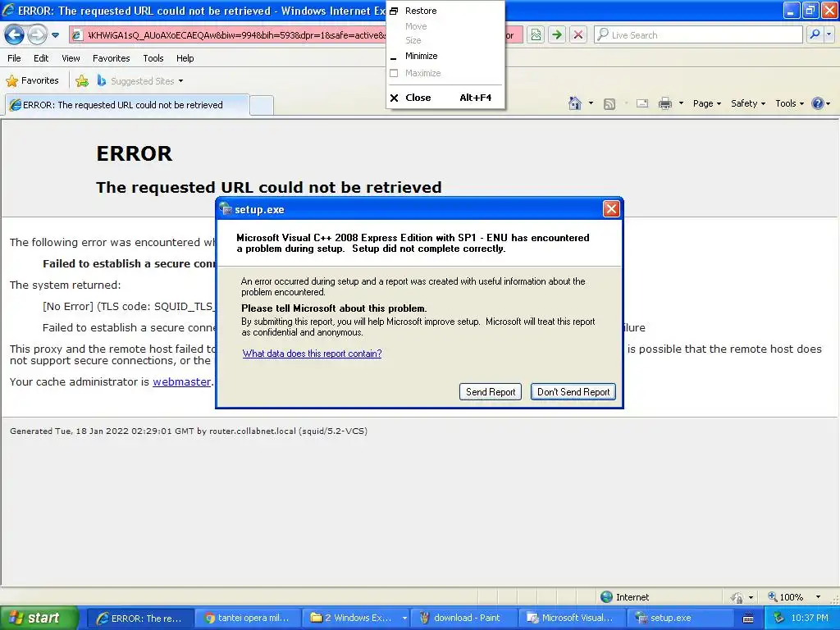Click the Read Mail icon
The image size is (840, 630).
click(642, 103)
